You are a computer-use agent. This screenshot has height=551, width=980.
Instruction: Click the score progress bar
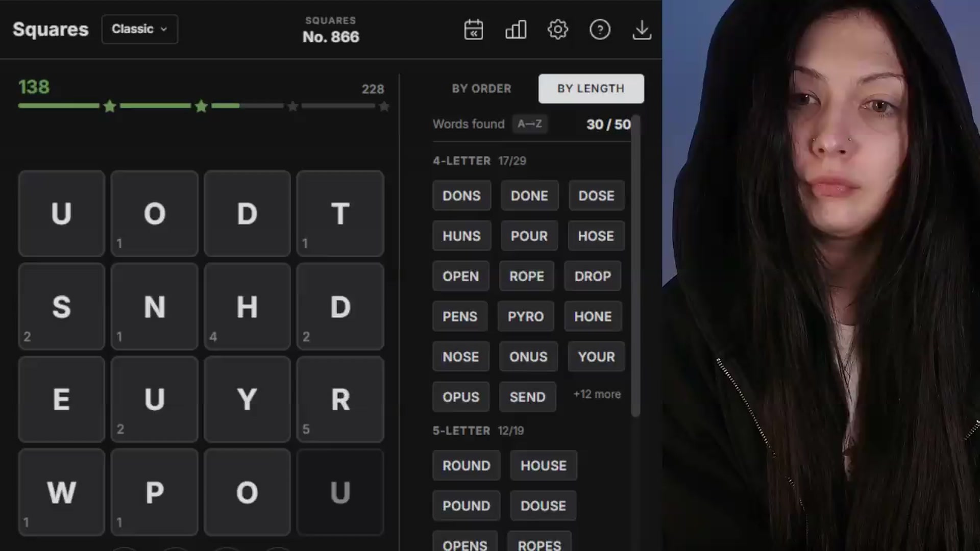tap(204, 106)
